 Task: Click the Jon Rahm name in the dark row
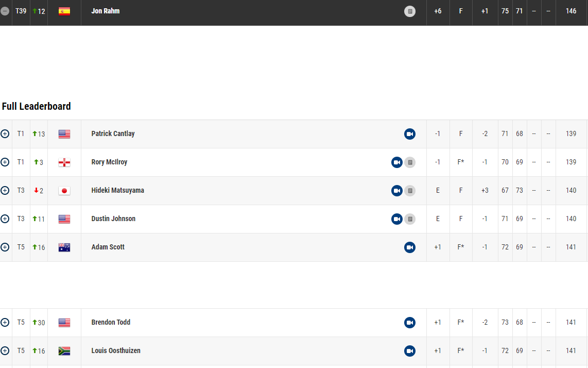106,11
